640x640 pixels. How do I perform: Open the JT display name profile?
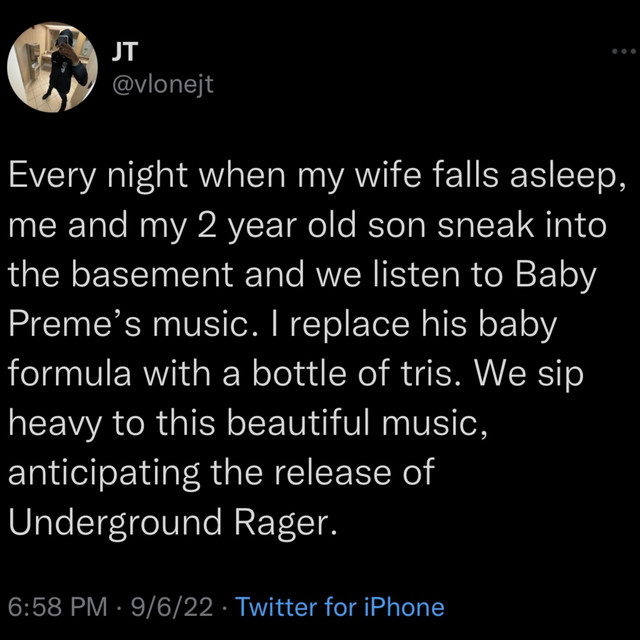click(125, 52)
